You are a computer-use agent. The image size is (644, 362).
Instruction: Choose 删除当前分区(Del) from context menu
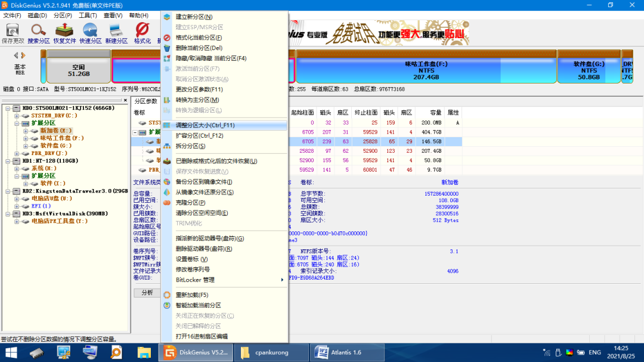[225, 48]
